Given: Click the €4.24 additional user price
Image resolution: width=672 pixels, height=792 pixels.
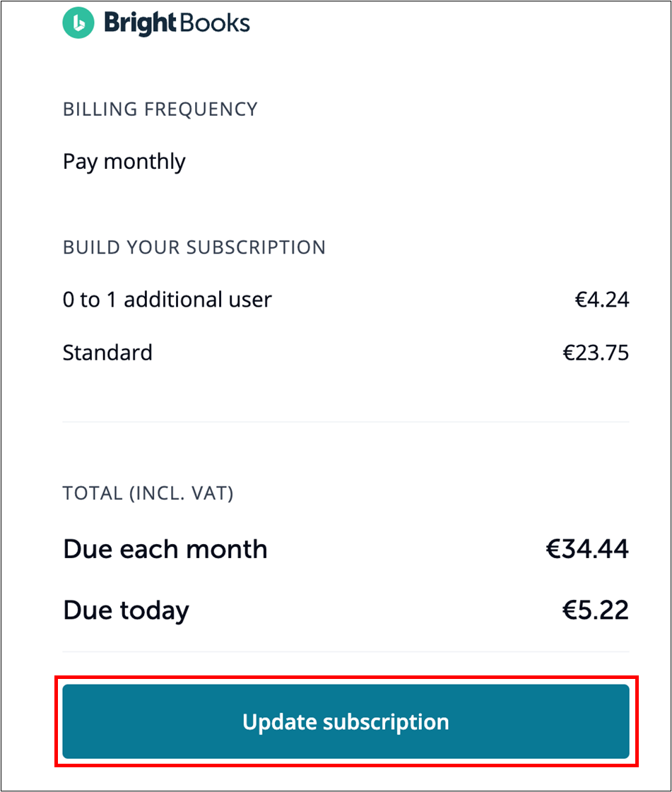Looking at the screenshot, I should pos(602,300).
